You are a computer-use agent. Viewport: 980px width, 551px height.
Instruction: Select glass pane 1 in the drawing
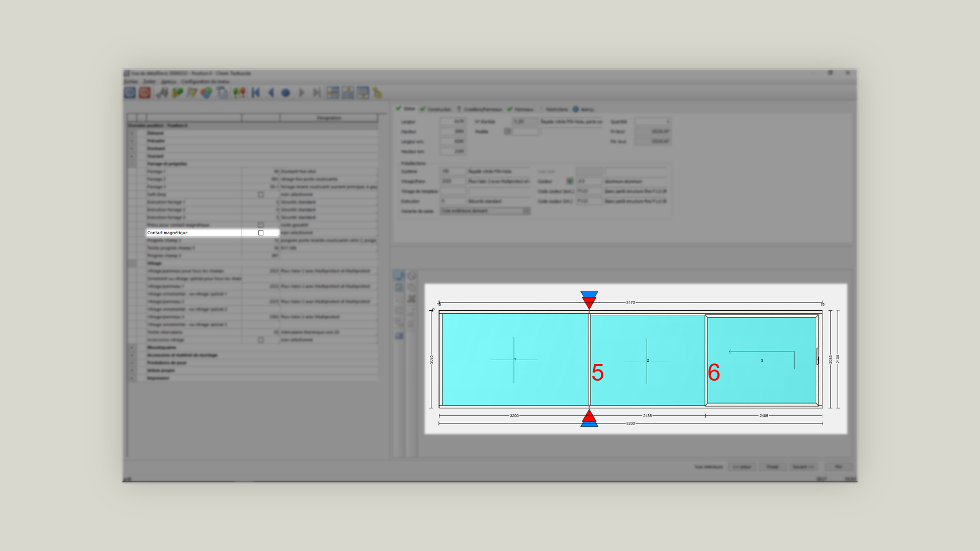coord(514,360)
